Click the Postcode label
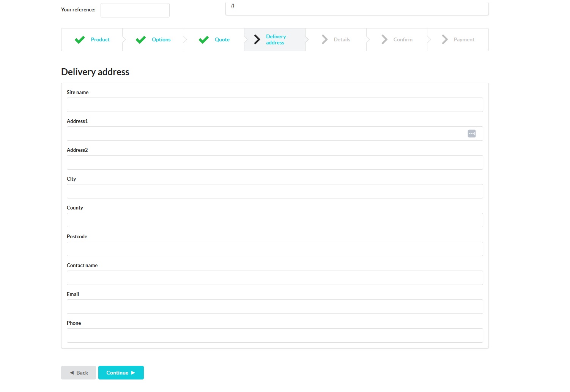The image size is (570, 392). point(77,236)
